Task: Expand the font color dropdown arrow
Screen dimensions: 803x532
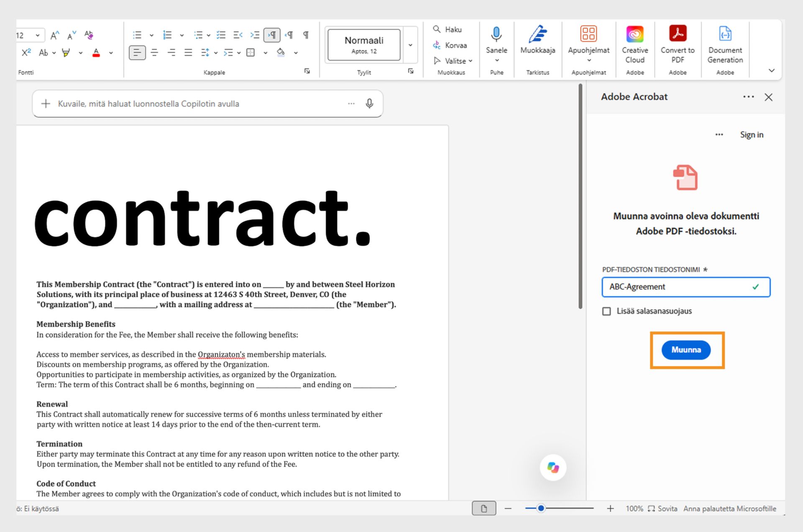Action: tap(111, 53)
